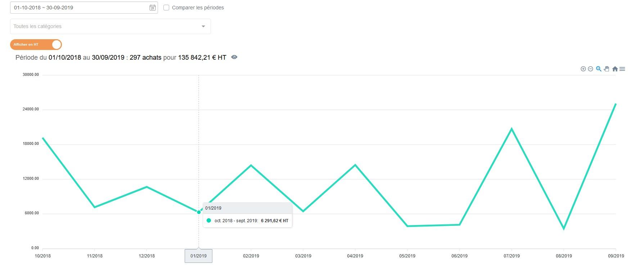Image resolution: width=644 pixels, height=265 pixels.
Task: Open the chart hamburger export menu
Action: tap(622, 69)
